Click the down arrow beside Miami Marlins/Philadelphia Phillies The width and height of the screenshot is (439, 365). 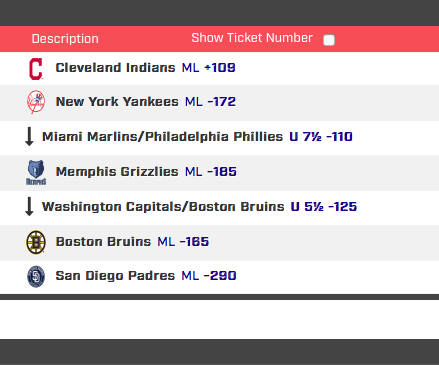pos(29,137)
